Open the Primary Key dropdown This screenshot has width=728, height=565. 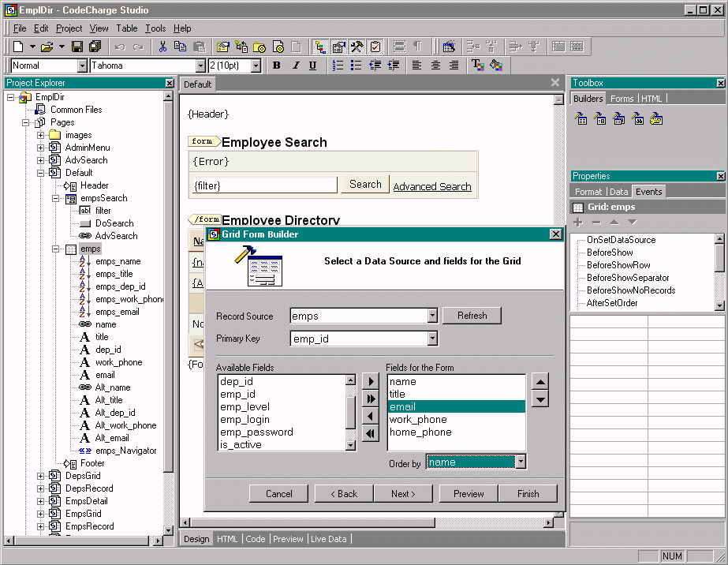tap(432, 339)
